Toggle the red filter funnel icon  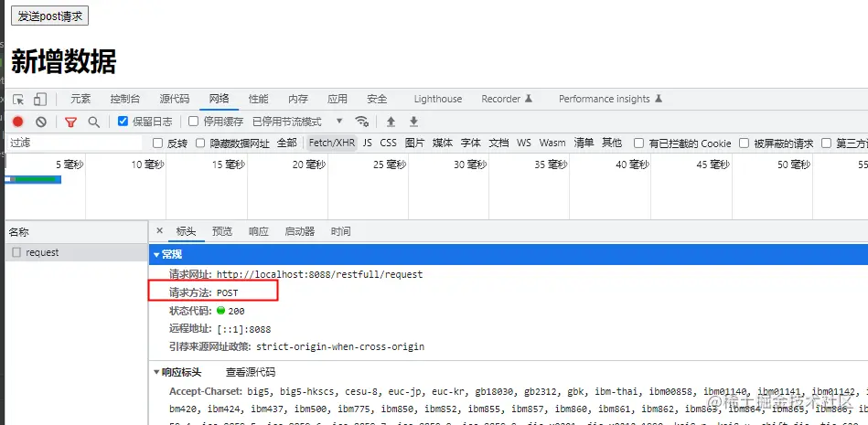(x=70, y=122)
